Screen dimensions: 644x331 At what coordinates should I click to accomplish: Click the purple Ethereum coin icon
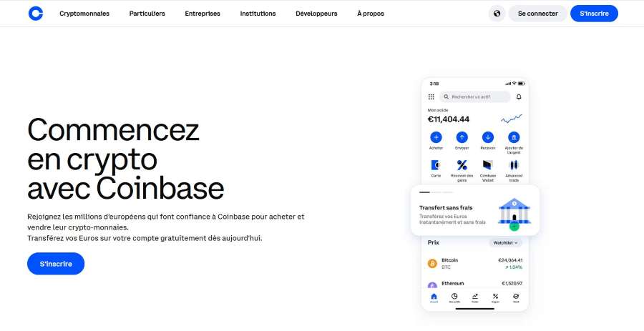pyautogui.click(x=432, y=285)
